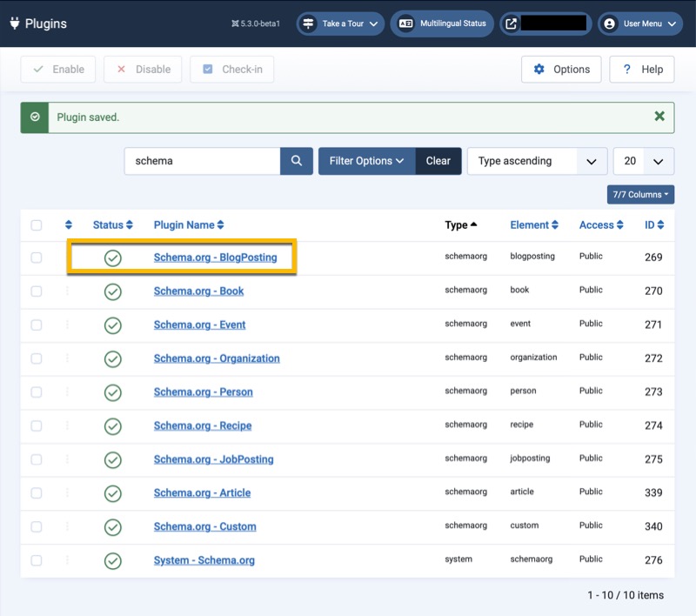Open the Take a Tour menu

pyautogui.click(x=340, y=23)
